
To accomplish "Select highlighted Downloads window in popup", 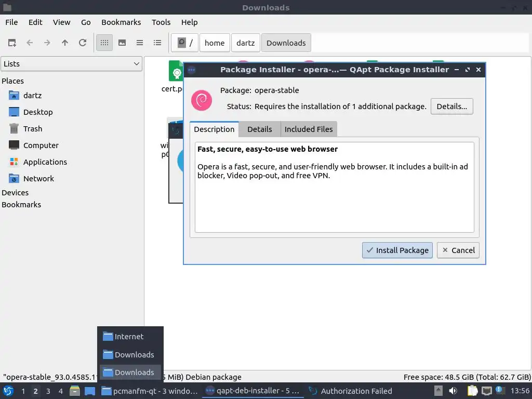I will pos(129,373).
